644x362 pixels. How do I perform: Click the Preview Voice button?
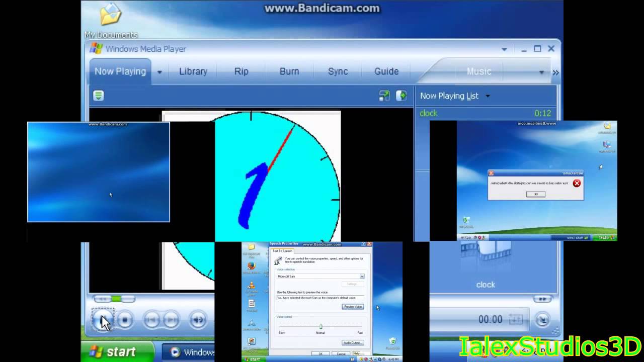click(353, 307)
